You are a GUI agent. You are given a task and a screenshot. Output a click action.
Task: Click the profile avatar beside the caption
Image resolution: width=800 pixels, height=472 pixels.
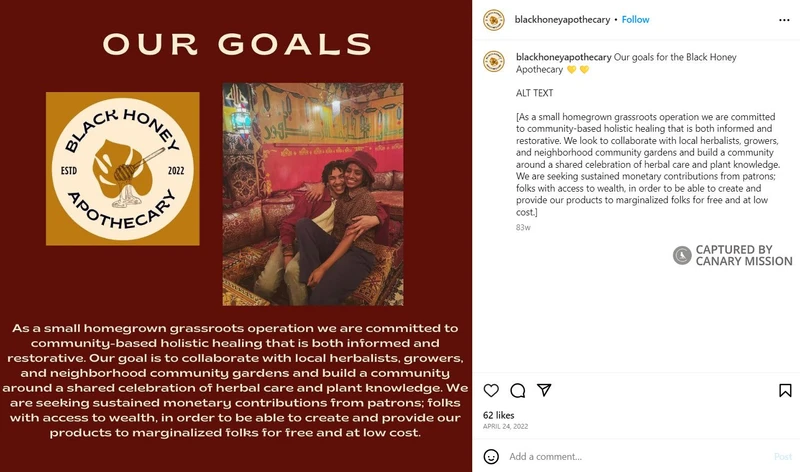point(493,61)
